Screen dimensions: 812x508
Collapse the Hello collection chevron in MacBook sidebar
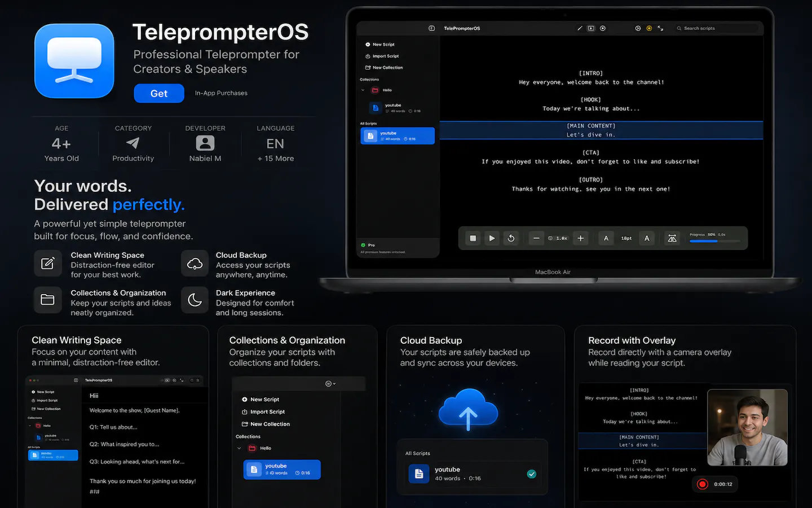[363, 90]
